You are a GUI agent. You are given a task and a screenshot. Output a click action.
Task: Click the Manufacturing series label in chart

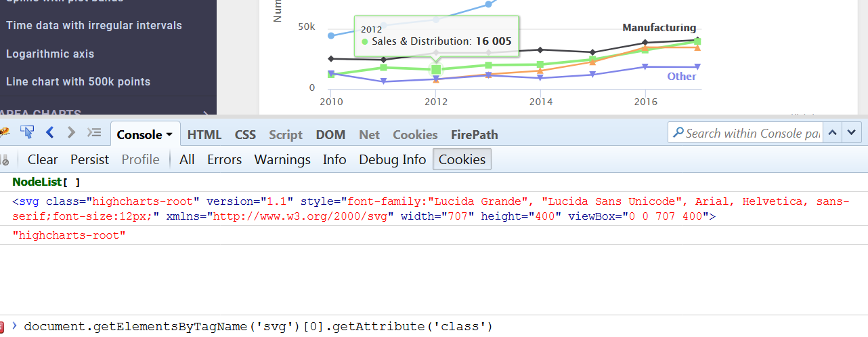[x=659, y=28]
